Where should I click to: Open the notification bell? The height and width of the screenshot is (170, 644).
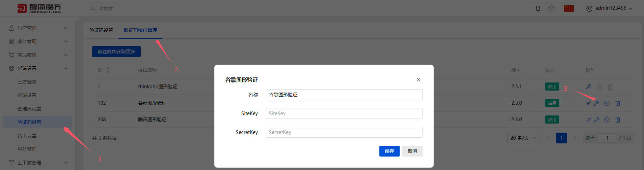point(538,8)
